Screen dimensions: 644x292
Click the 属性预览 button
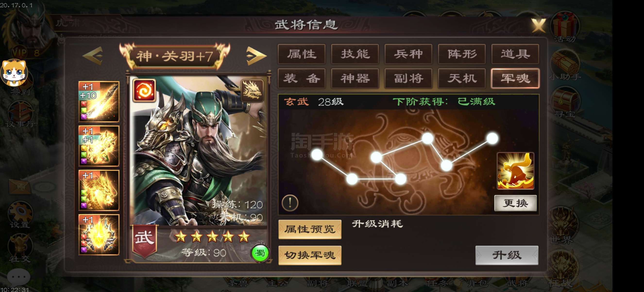[310, 229]
